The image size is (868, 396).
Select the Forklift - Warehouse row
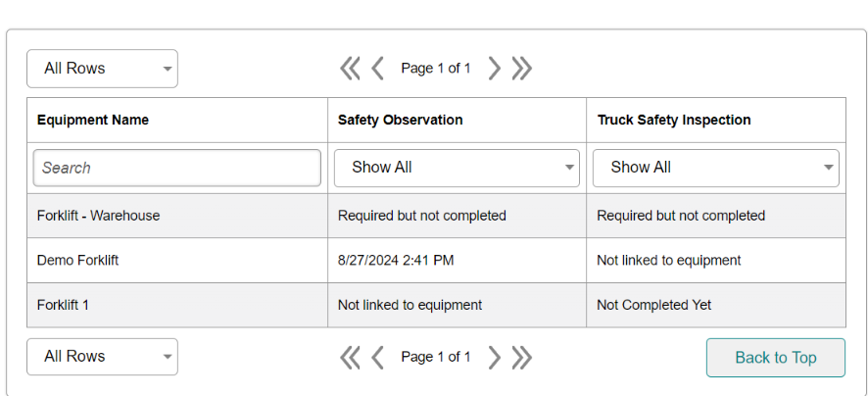[436, 216]
